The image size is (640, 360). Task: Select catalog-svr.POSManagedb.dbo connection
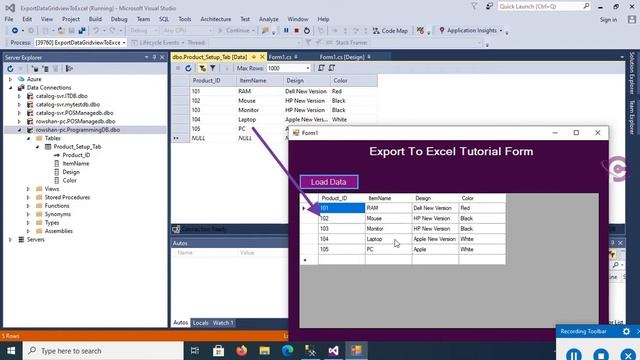point(74,113)
